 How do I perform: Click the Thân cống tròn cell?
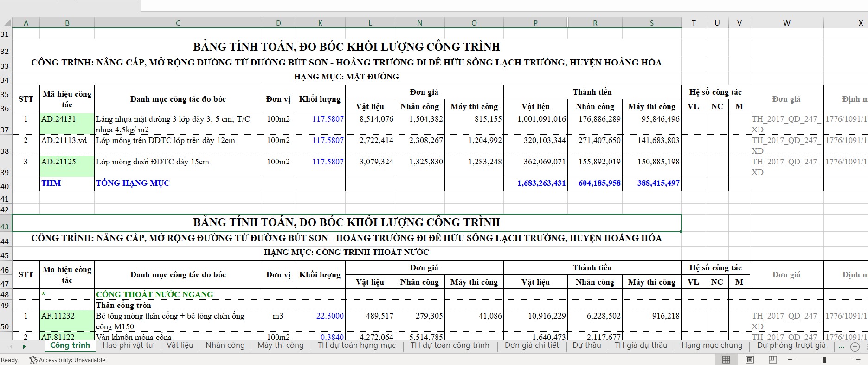point(178,305)
